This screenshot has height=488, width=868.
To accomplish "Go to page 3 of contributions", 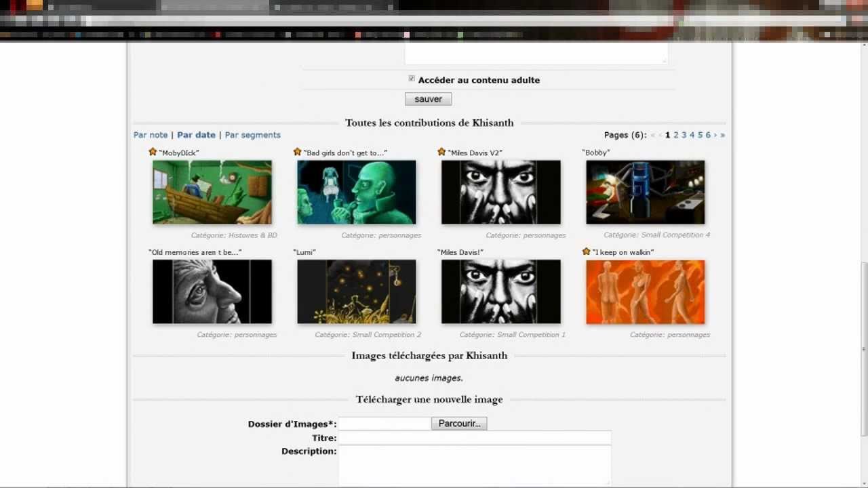I will point(684,135).
